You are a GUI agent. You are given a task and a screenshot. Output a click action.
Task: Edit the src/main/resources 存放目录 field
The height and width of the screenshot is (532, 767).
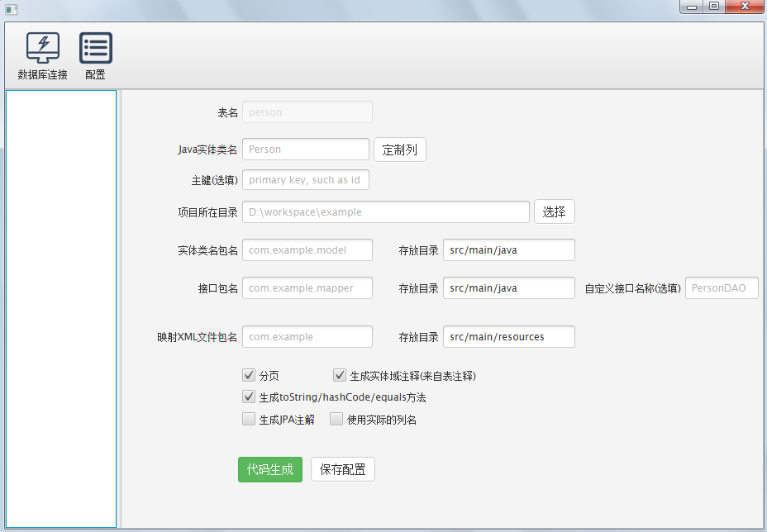click(509, 336)
